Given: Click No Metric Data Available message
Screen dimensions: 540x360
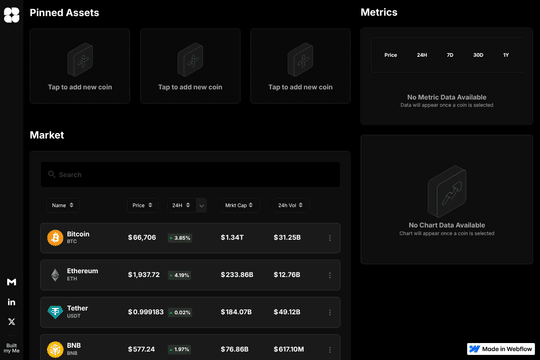Looking at the screenshot, I should coord(447,97).
